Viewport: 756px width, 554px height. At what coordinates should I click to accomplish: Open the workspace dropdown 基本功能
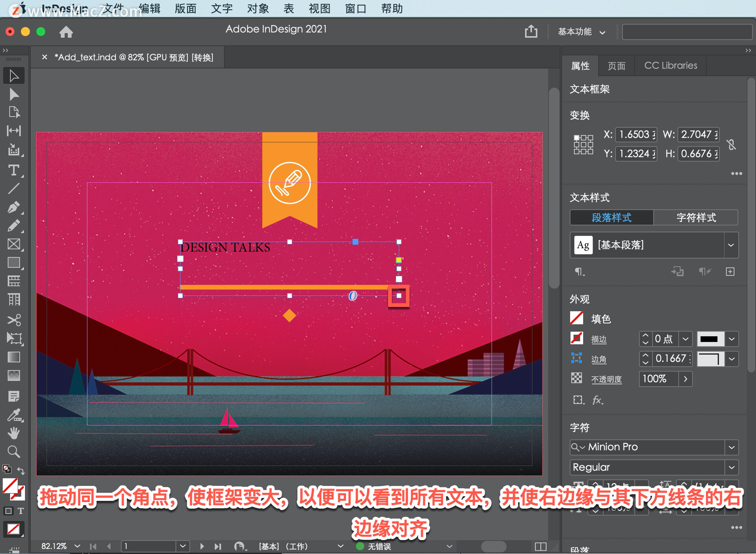(581, 31)
